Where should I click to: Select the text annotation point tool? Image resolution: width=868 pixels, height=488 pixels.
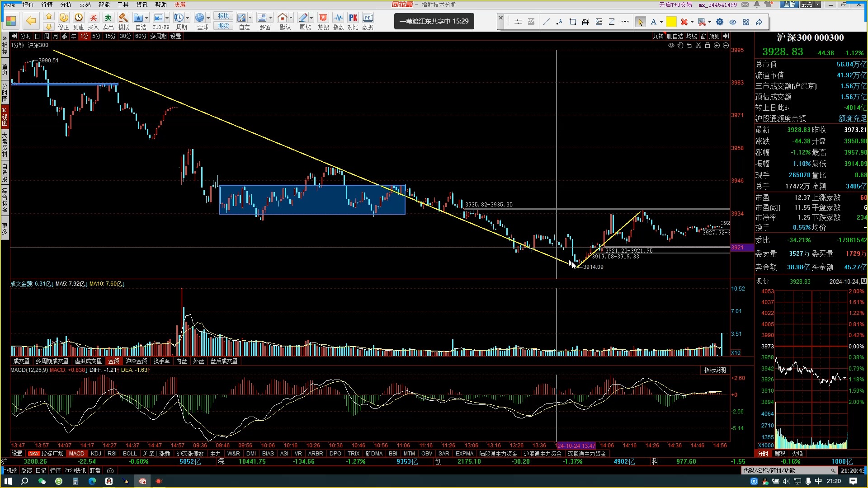pos(559,22)
